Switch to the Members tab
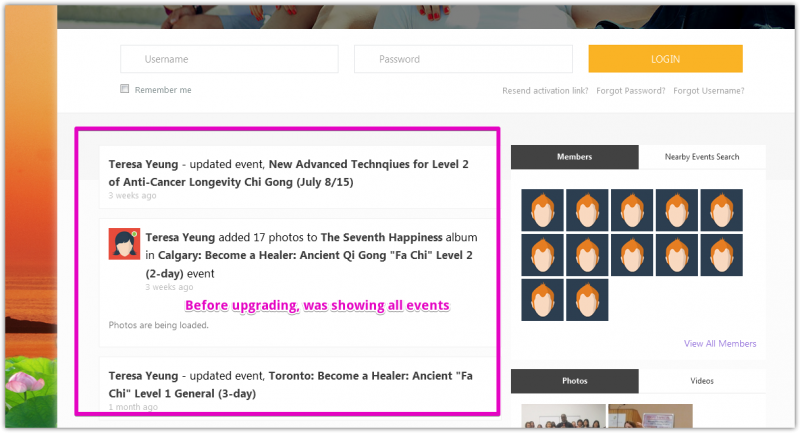The height and width of the screenshot is (433, 800). pos(574,157)
